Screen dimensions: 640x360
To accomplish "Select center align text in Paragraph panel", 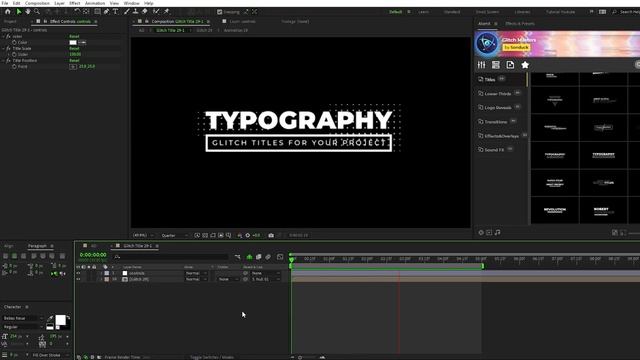I will (x=14, y=256).
